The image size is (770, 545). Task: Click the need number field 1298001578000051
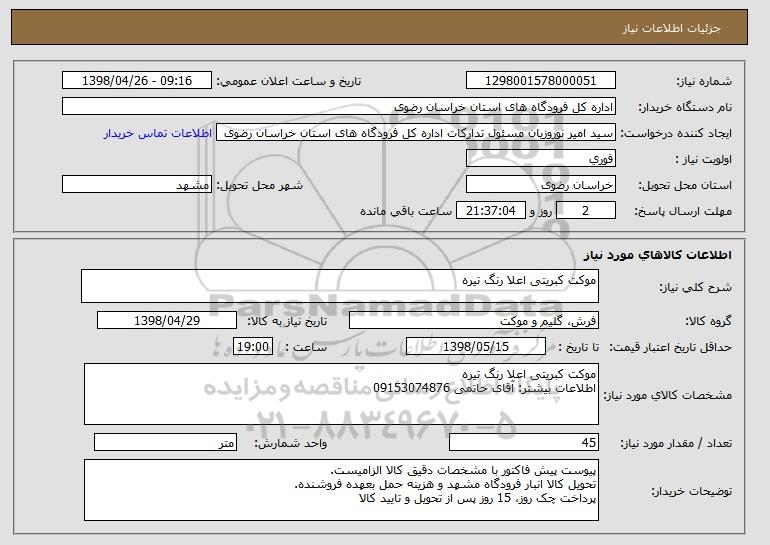pos(541,81)
